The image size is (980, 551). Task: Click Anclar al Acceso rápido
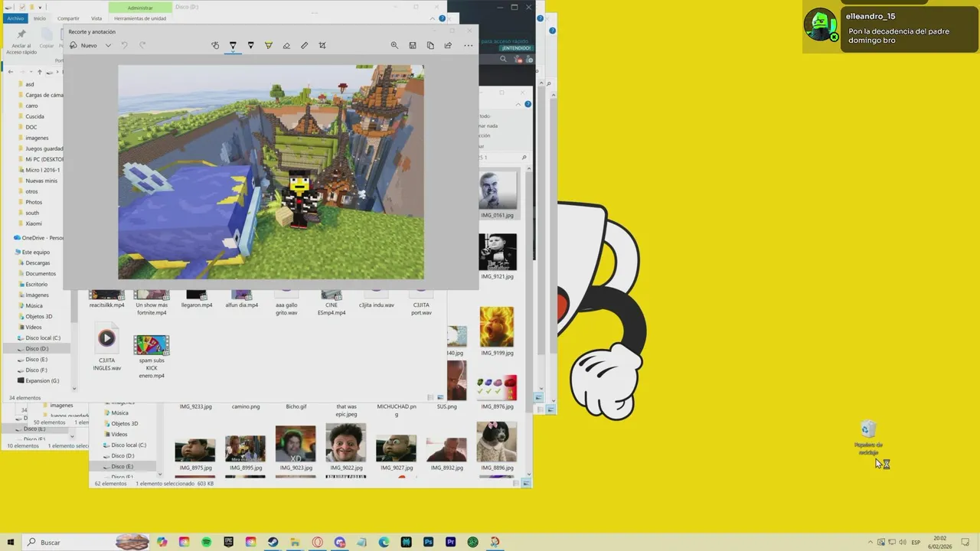point(21,42)
